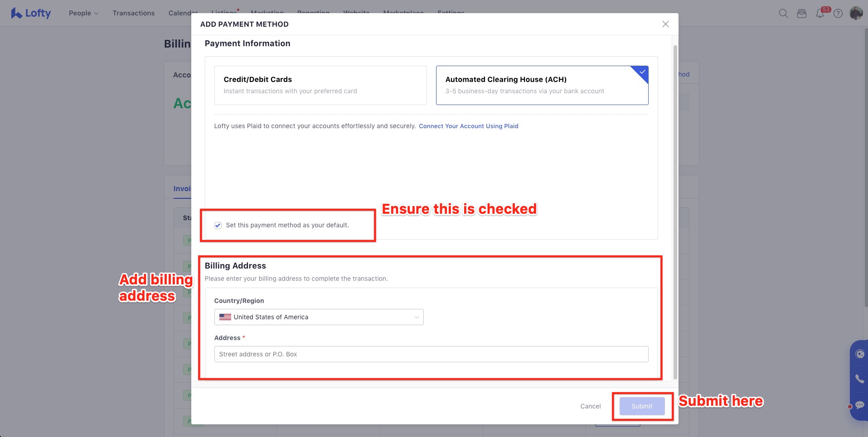Click Connect Your Account Using Plaid link
The width and height of the screenshot is (868, 437).
[468, 126]
